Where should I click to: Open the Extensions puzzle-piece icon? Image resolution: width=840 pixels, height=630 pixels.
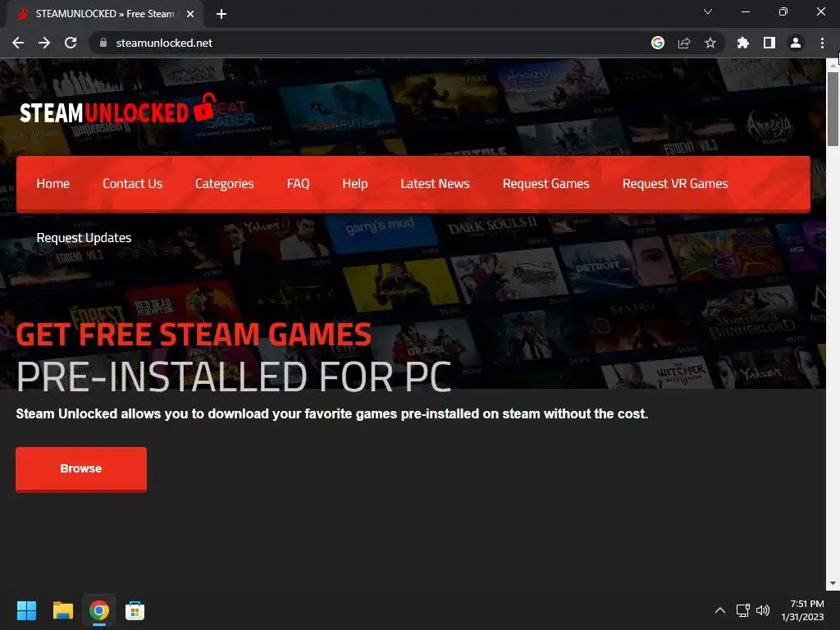742,43
